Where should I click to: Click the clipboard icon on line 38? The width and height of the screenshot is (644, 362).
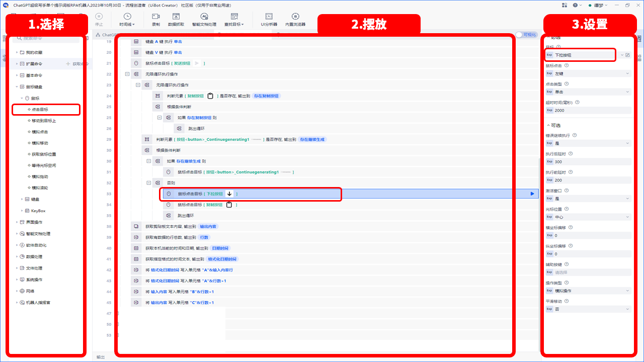click(136, 226)
